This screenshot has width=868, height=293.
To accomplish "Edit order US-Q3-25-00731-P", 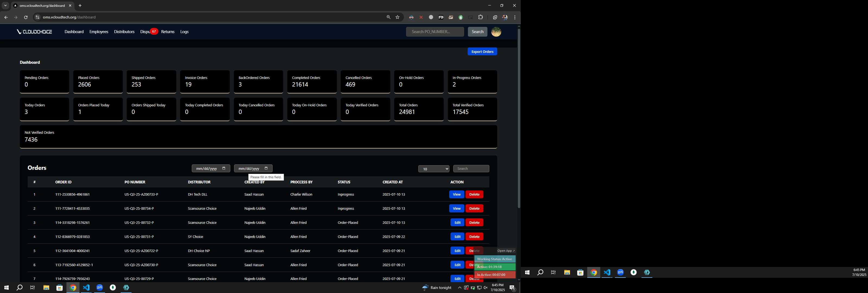I will (457, 237).
